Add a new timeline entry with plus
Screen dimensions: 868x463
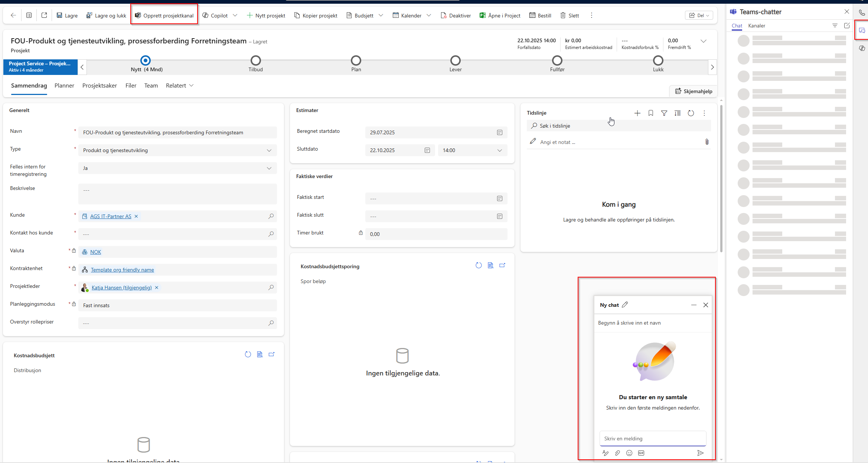coord(637,113)
